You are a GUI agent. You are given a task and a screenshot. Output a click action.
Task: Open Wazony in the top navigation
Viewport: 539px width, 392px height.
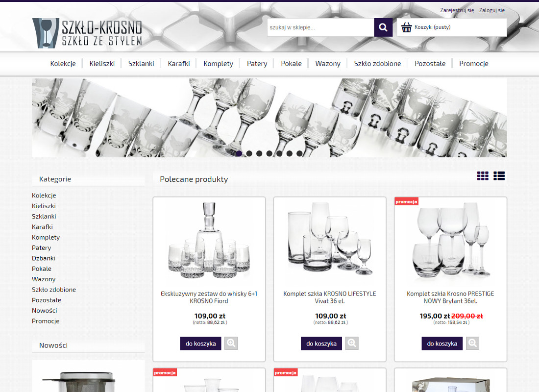point(328,64)
